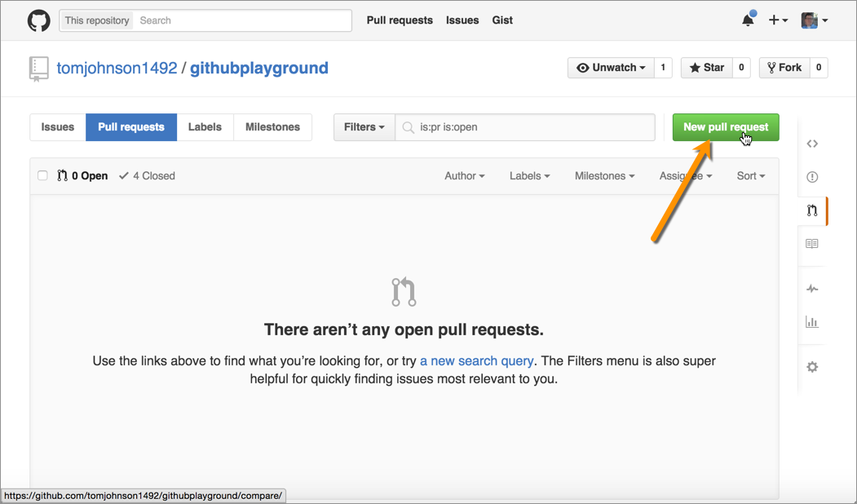Select the Pull requests tab
Image resolution: width=857 pixels, height=504 pixels.
131,127
